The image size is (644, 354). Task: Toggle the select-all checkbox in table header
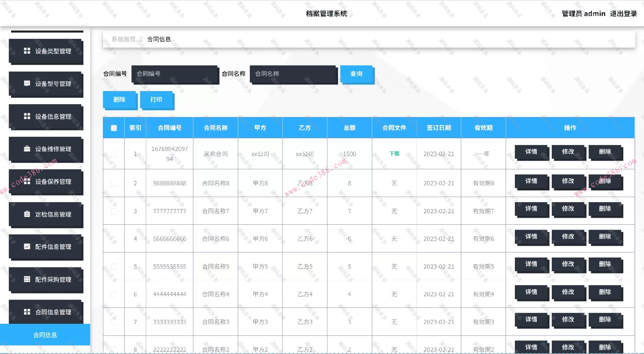[x=114, y=128]
